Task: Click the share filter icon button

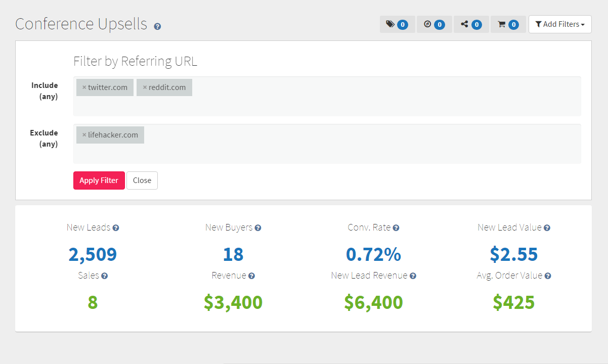Action: tap(471, 24)
